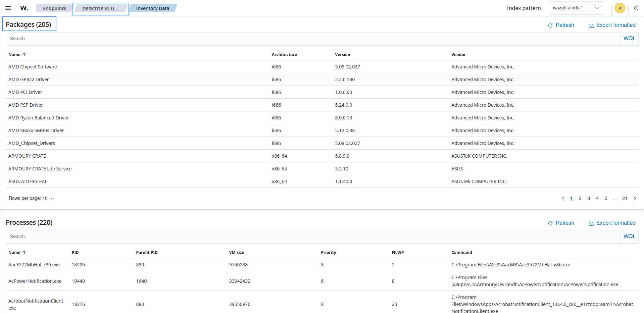Refresh the Processes table
644x313 pixels.
[x=561, y=223]
